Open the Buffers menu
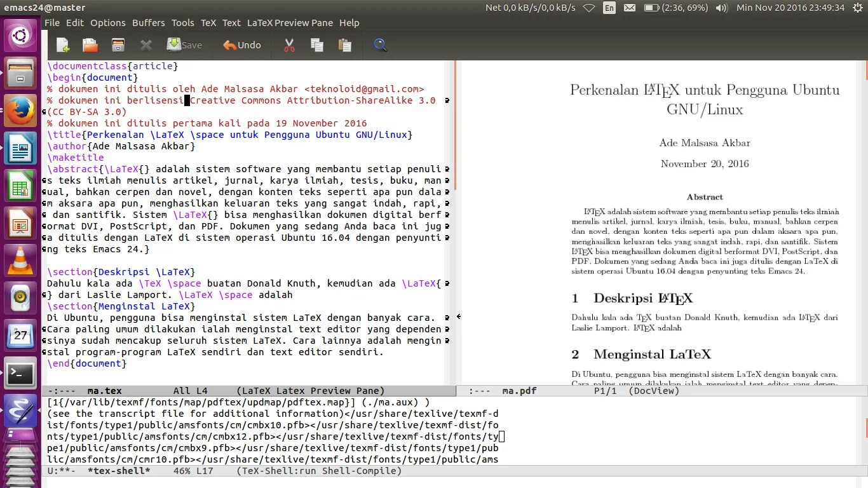 (x=149, y=23)
